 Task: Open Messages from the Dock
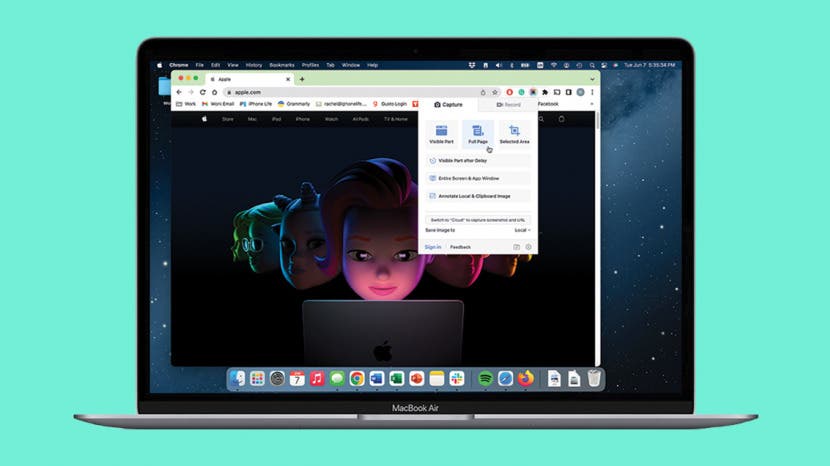point(337,378)
